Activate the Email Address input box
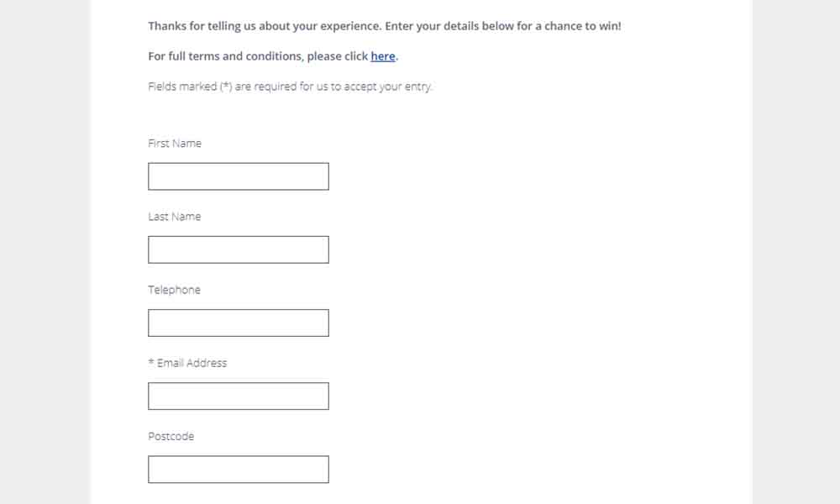 click(x=239, y=396)
